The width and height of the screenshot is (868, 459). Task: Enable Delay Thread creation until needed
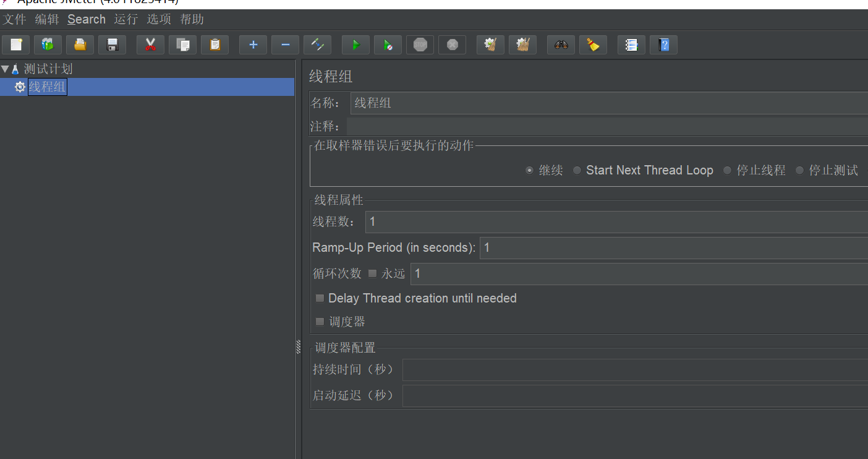point(320,298)
